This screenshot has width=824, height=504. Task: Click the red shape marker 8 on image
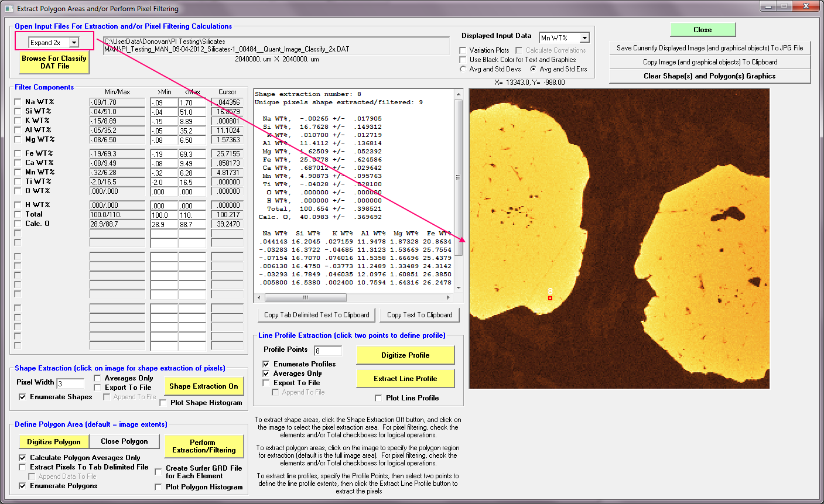(x=550, y=299)
